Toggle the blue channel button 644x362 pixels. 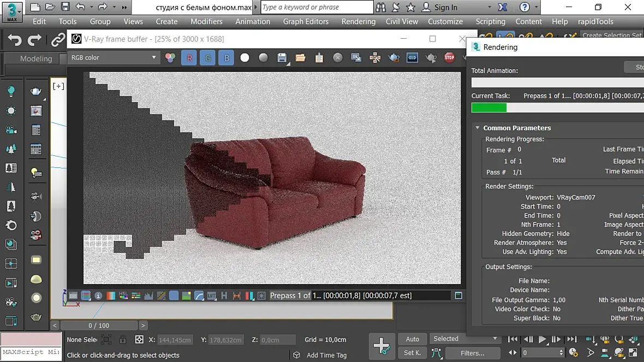pos(226,58)
